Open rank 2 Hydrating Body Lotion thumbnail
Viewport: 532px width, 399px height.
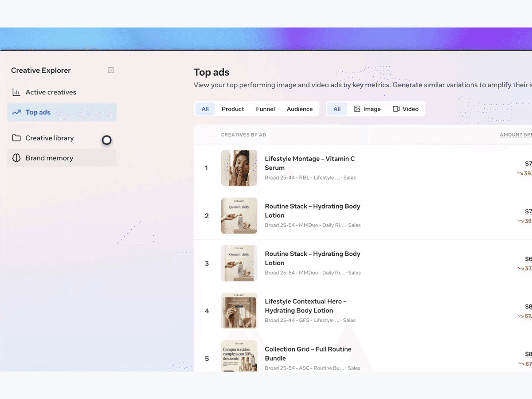tap(239, 215)
